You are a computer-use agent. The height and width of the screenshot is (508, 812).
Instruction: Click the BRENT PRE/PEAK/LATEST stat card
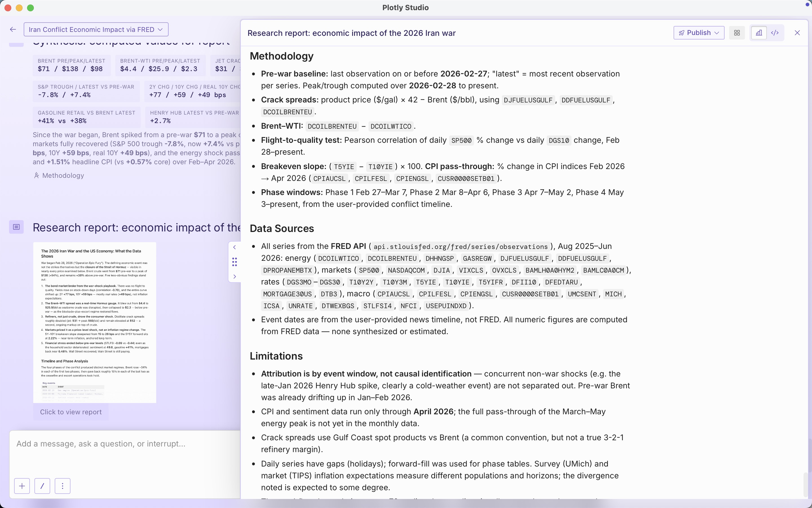[71, 65]
